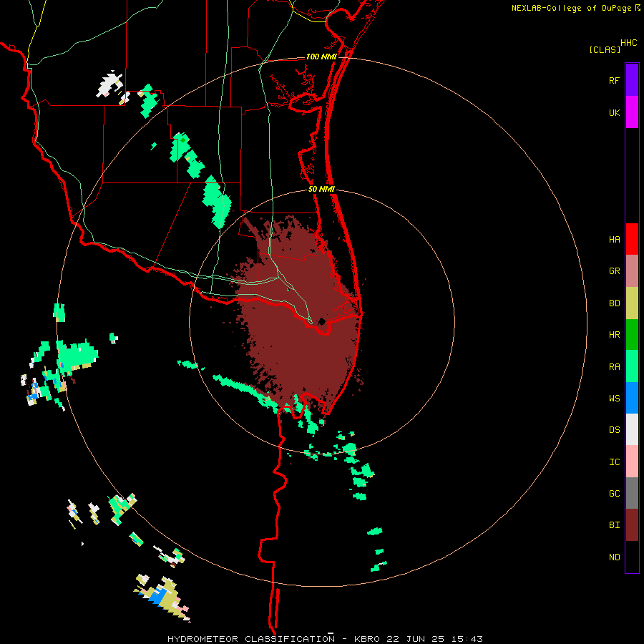Click the IC legend label
644x644 pixels.
pos(614,462)
